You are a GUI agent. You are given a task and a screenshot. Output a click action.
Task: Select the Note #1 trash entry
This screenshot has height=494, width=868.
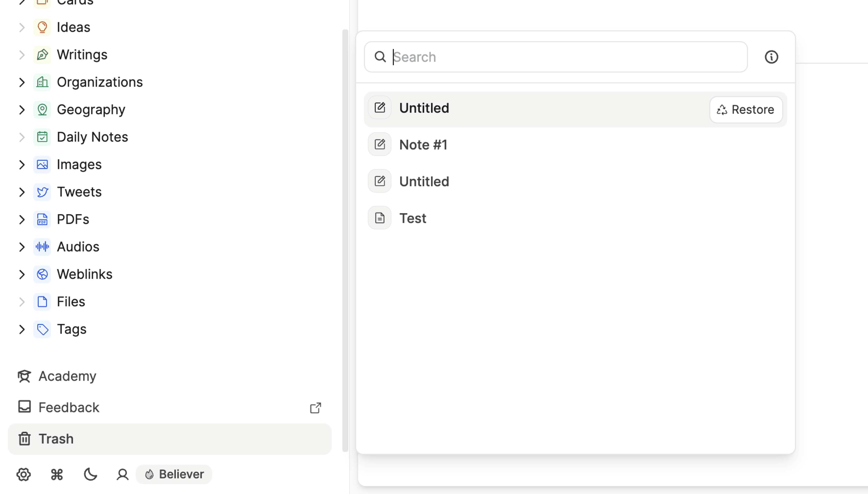coord(423,145)
